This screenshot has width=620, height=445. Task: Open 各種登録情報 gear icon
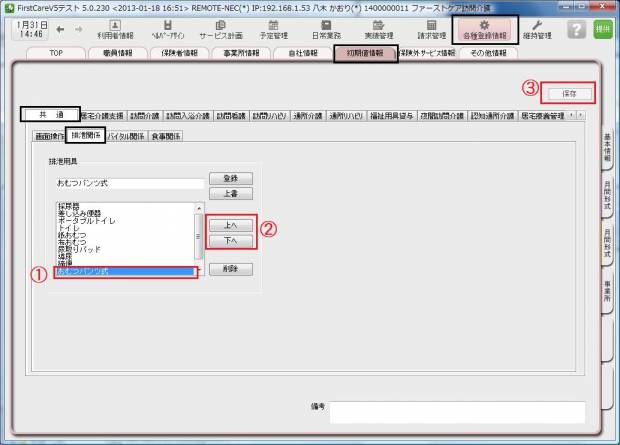pyautogui.click(x=485, y=29)
